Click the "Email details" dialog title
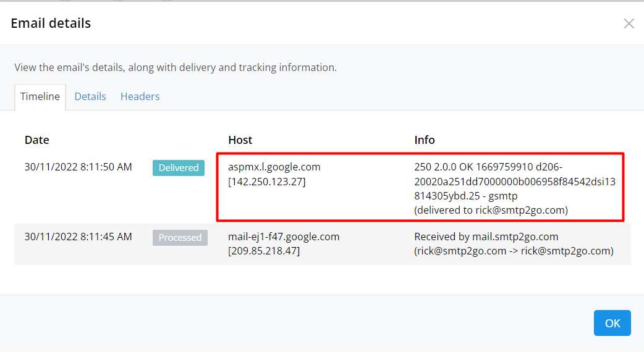 tap(51, 23)
